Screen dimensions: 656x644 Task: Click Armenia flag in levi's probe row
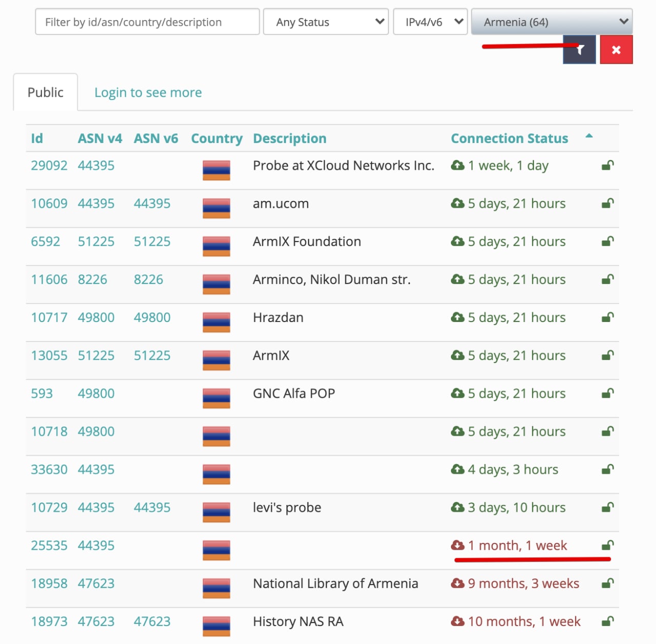[x=216, y=512]
